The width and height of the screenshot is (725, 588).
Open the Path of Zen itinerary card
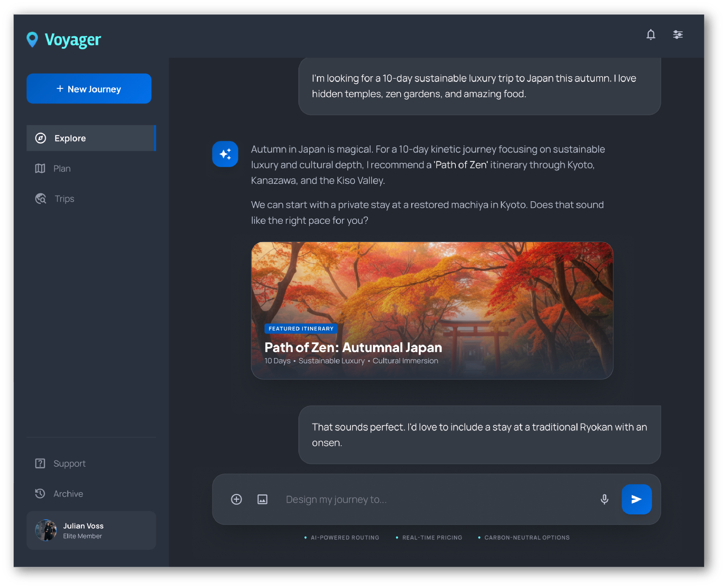(x=432, y=310)
